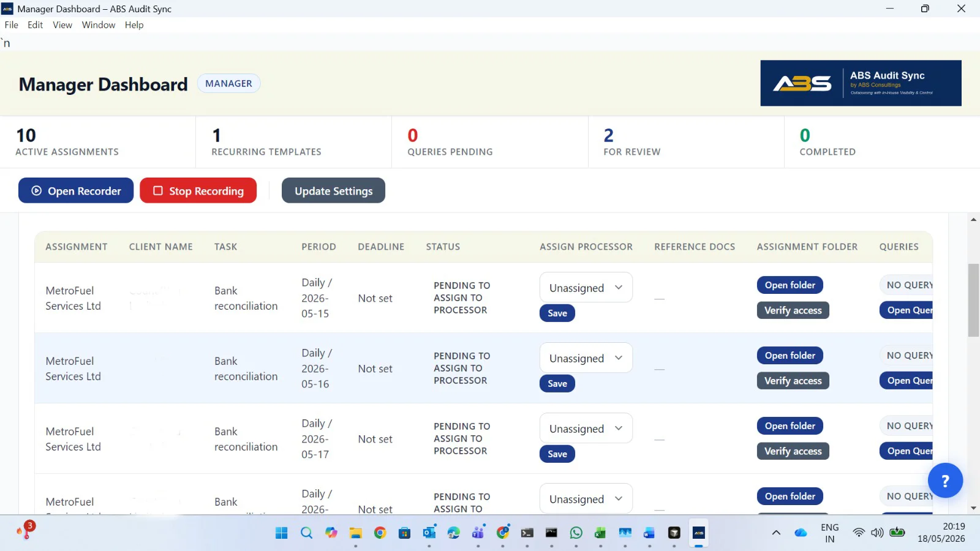Screen dimensions: 980x551
Task: Open Query for the 05-16 assignment
Action: tap(907, 381)
